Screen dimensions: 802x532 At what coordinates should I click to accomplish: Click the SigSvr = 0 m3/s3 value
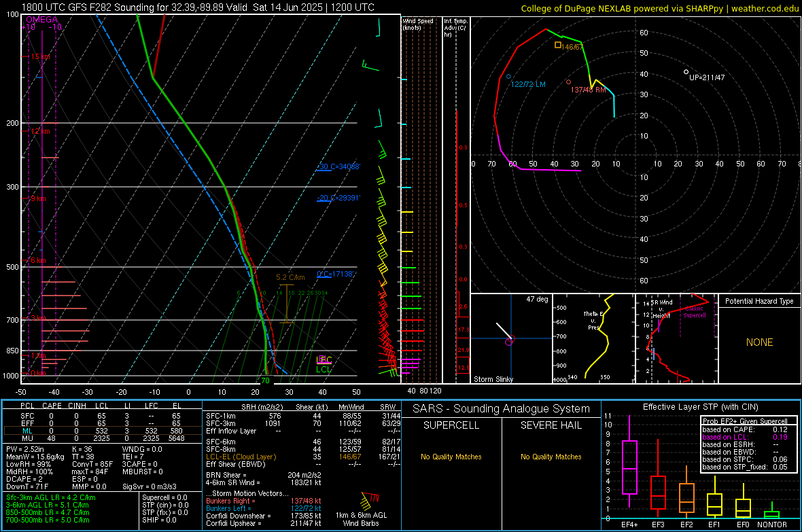coord(150,486)
